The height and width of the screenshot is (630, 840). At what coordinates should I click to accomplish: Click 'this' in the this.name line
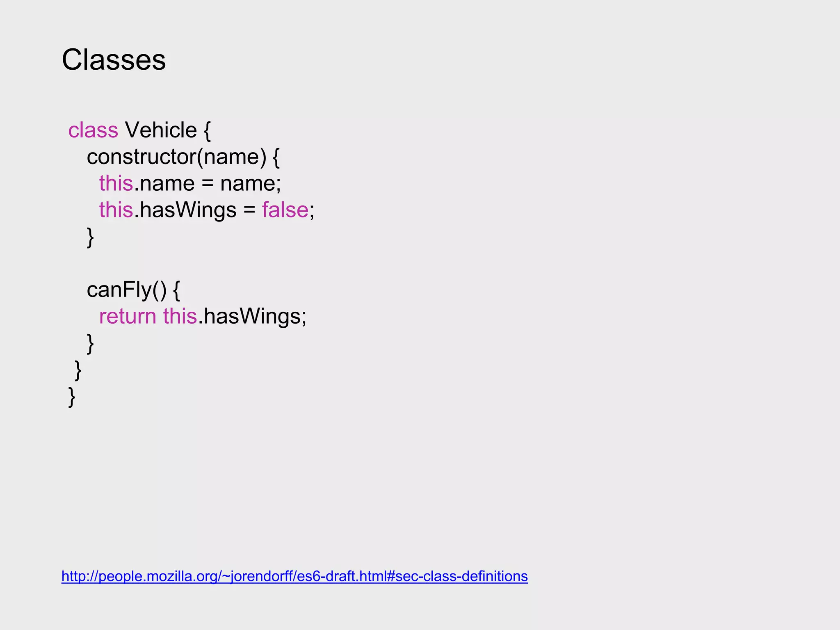click(116, 183)
